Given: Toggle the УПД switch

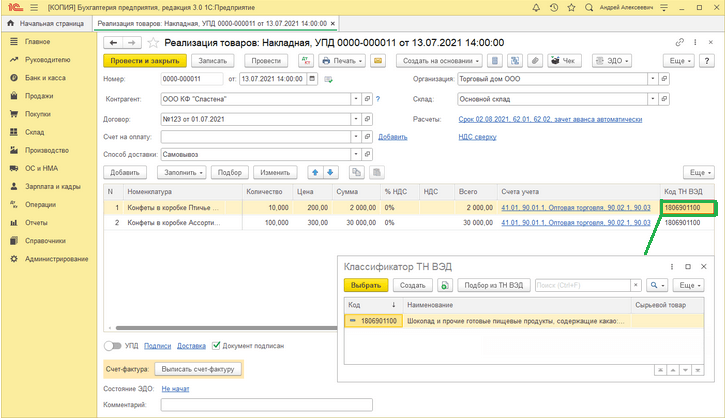Looking at the screenshot, I should tap(114, 345).
